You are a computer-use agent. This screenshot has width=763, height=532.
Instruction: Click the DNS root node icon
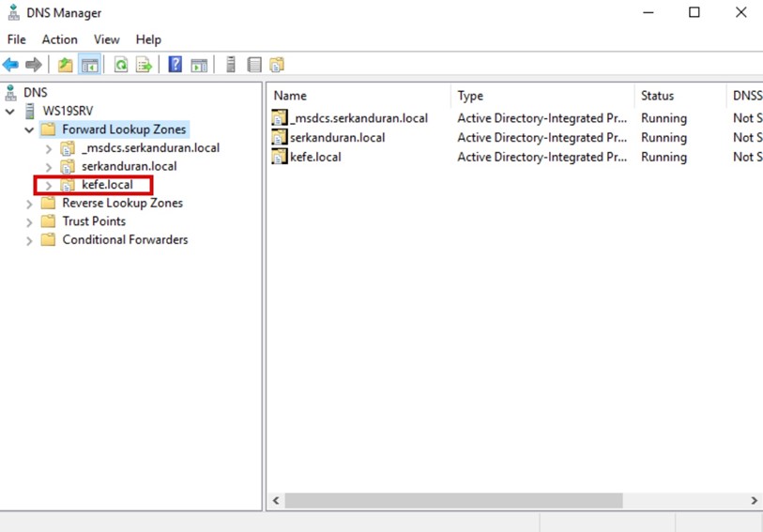point(10,92)
